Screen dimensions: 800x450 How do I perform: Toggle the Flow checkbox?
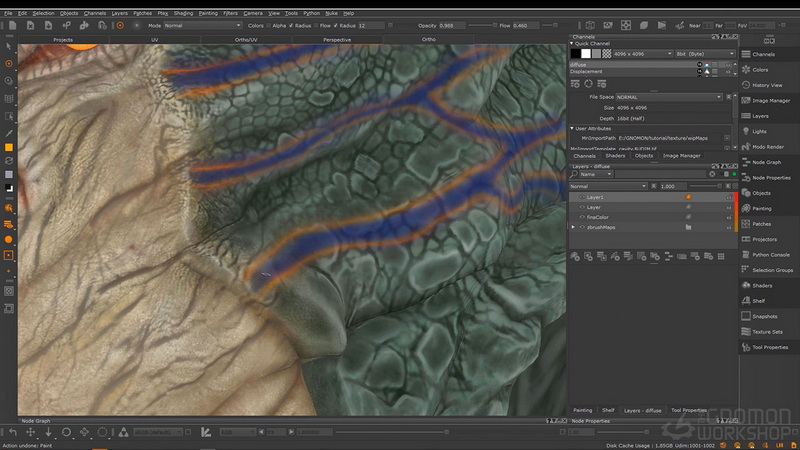coord(315,26)
